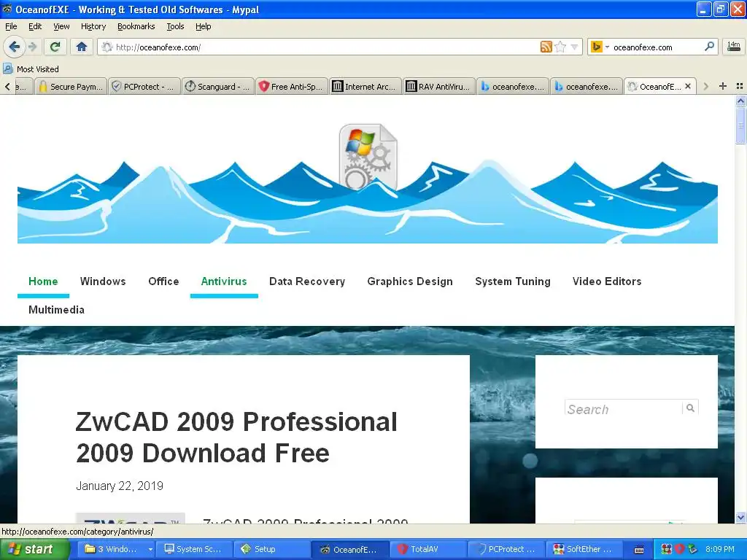This screenshot has width=747, height=560.
Task: Reload the page with the refresh icon
Action: [x=55, y=47]
